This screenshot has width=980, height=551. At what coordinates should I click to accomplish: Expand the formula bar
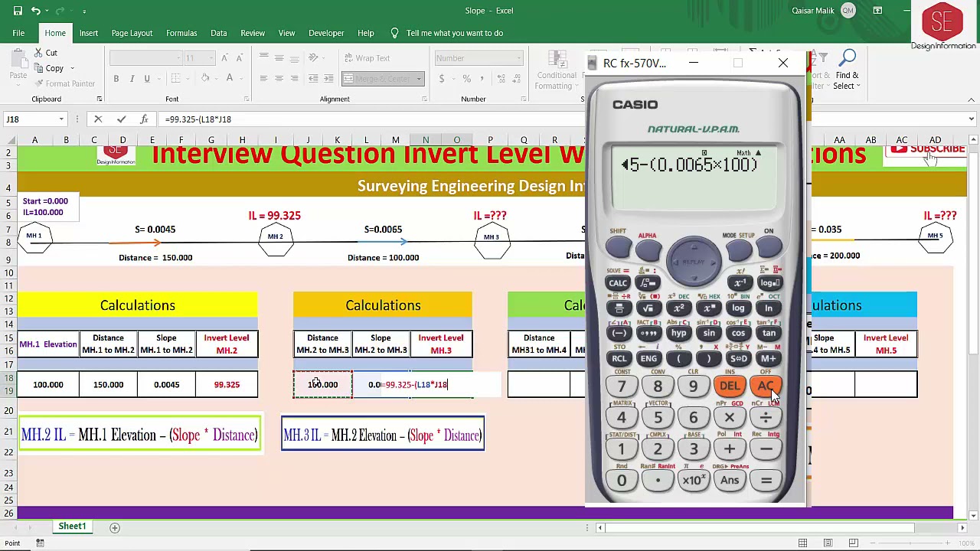[x=972, y=119]
